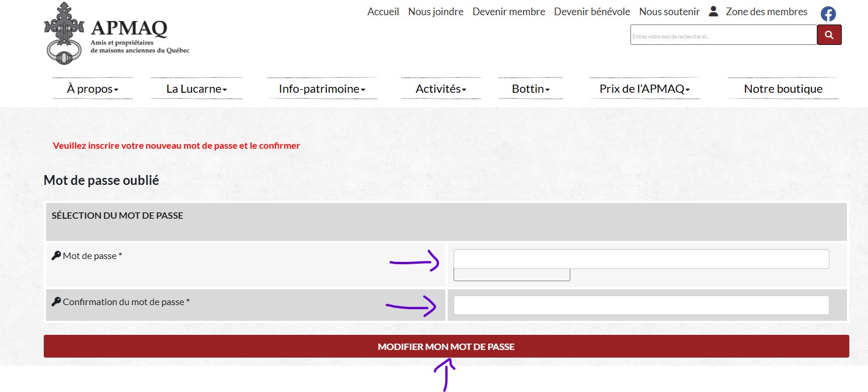The width and height of the screenshot is (868, 392).
Task: Click the Devenir bénévole link
Action: [592, 12]
